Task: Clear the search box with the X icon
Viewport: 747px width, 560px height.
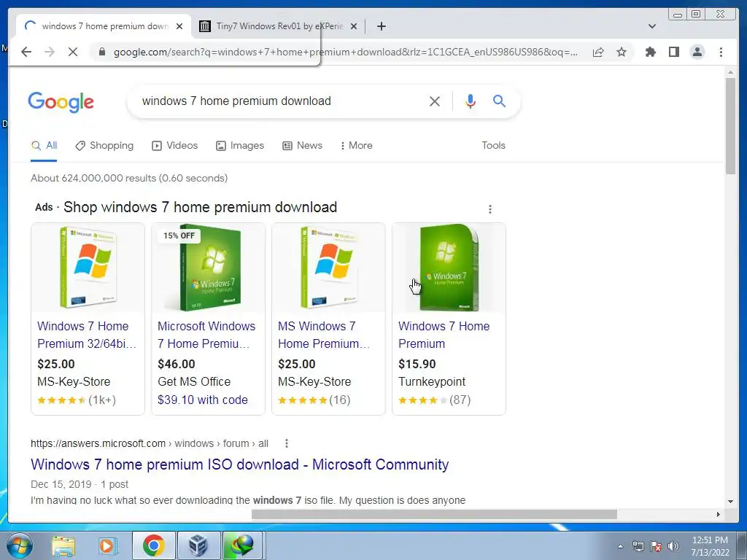Action: pyautogui.click(x=435, y=101)
